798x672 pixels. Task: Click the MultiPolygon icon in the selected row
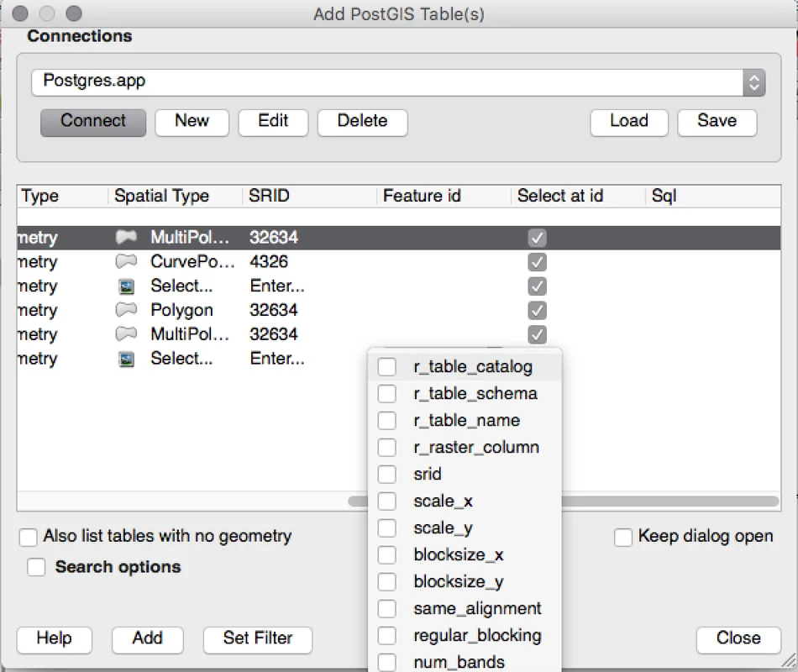click(x=126, y=238)
